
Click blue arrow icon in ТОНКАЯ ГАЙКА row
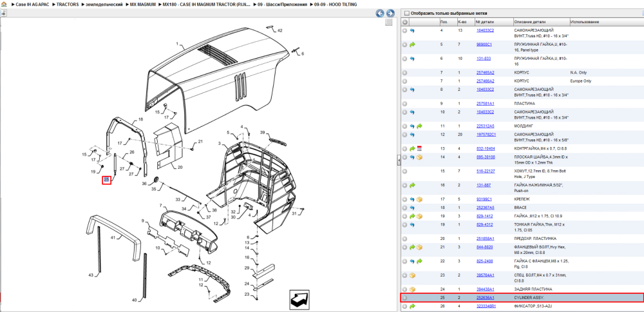(x=412, y=225)
